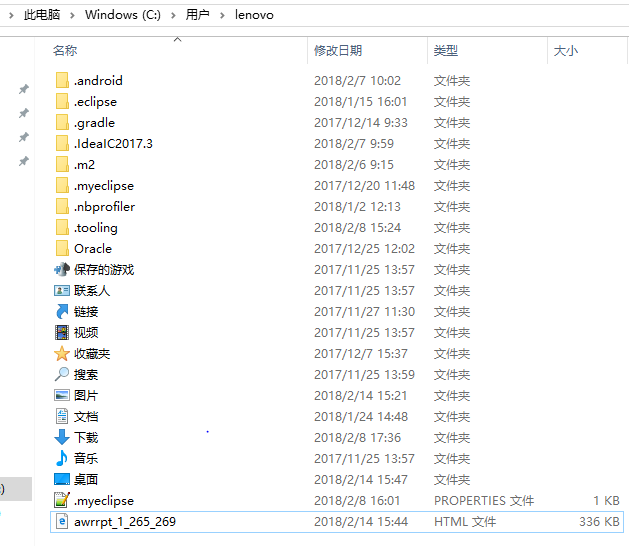Click the 1 KB size cell
This screenshot has height=546, width=629.
pyautogui.click(x=607, y=500)
